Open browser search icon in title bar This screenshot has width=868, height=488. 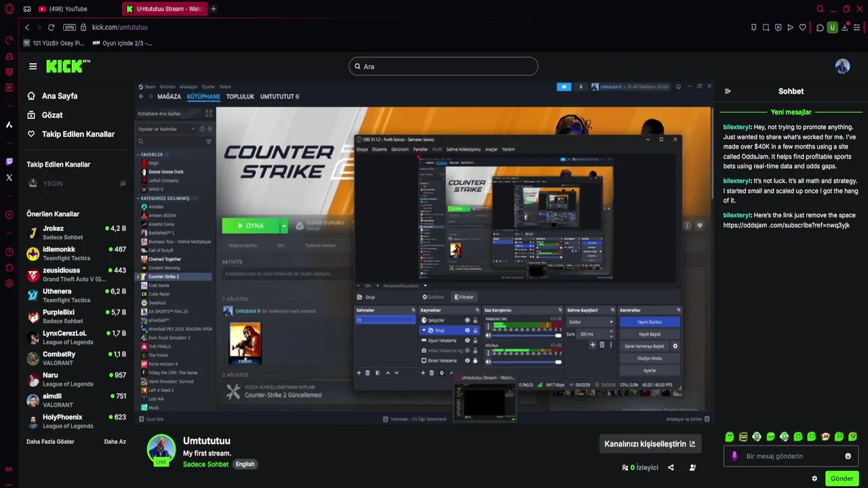pos(820,9)
